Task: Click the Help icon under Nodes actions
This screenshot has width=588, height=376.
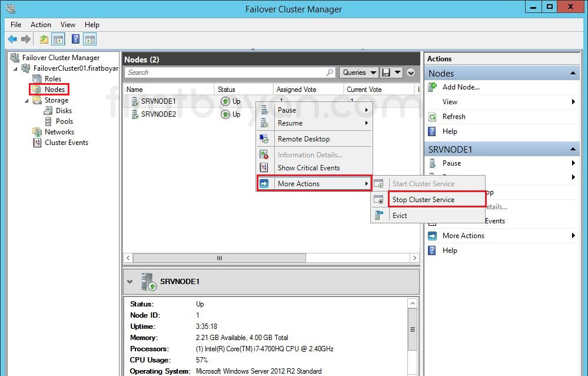Action: (x=432, y=131)
